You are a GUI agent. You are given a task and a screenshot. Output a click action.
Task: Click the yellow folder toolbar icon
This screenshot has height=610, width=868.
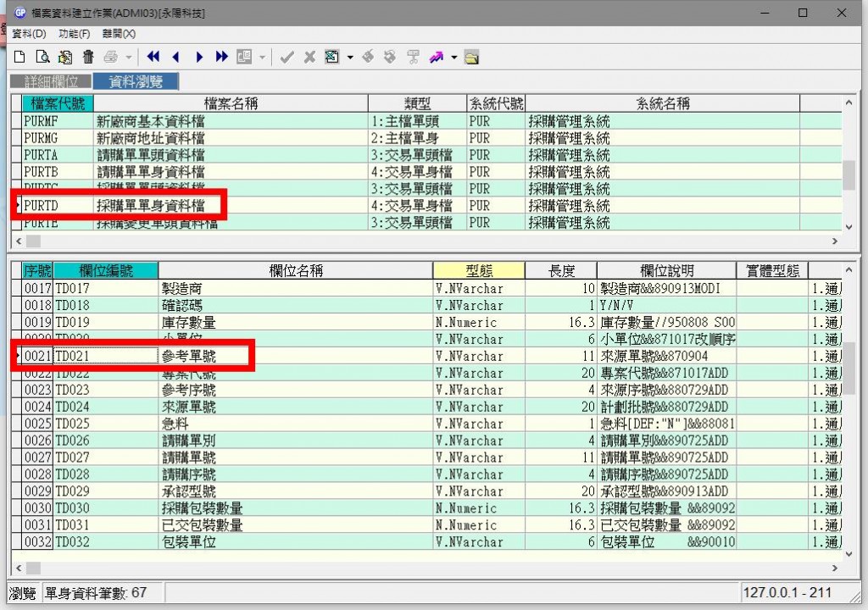click(471, 57)
